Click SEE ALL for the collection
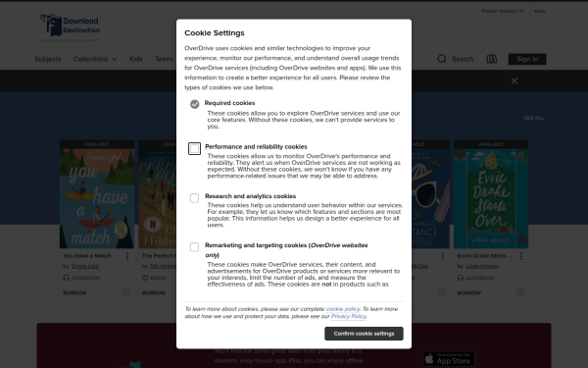The width and height of the screenshot is (588, 368). click(534, 118)
